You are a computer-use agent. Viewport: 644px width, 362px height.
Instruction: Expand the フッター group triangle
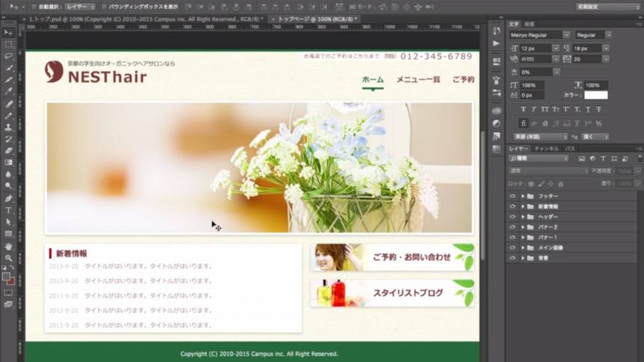pyautogui.click(x=523, y=196)
